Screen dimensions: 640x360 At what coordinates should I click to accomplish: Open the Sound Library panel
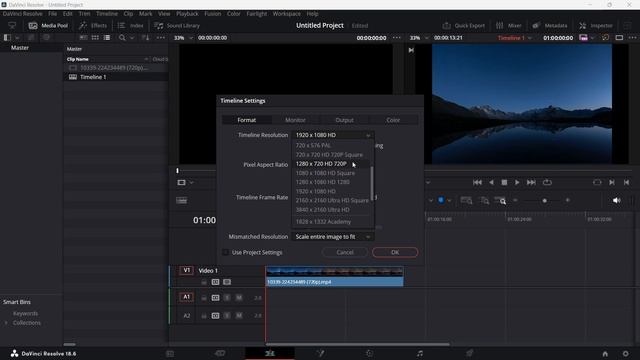click(x=177, y=25)
